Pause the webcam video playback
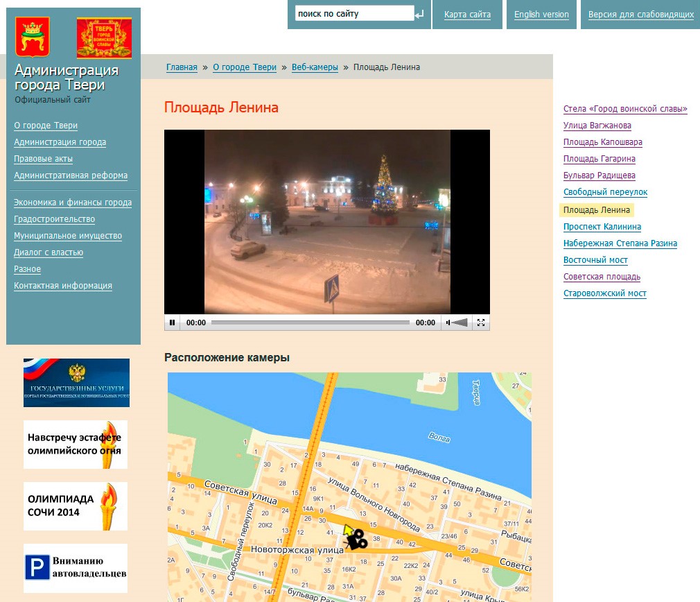Viewport: 700px width, 602px height. pos(173,322)
